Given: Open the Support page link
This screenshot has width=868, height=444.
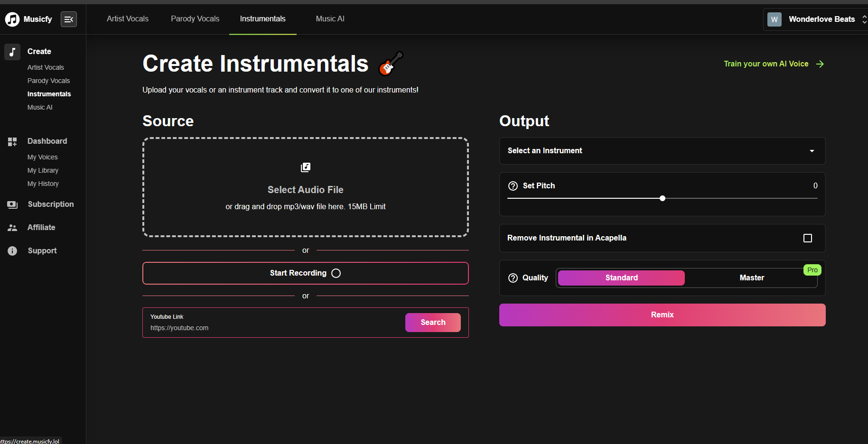Looking at the screenshot, I should 42,251.
